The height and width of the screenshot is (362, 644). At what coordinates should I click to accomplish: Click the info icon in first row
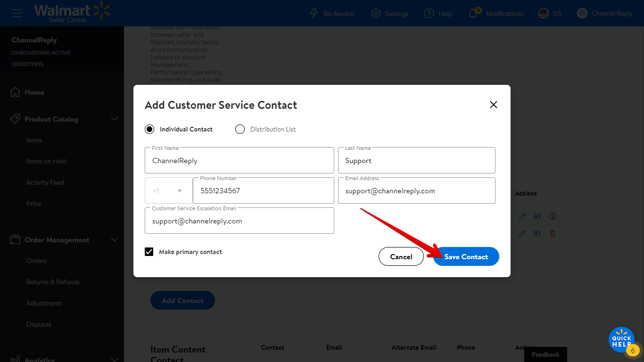click(553, 216)
